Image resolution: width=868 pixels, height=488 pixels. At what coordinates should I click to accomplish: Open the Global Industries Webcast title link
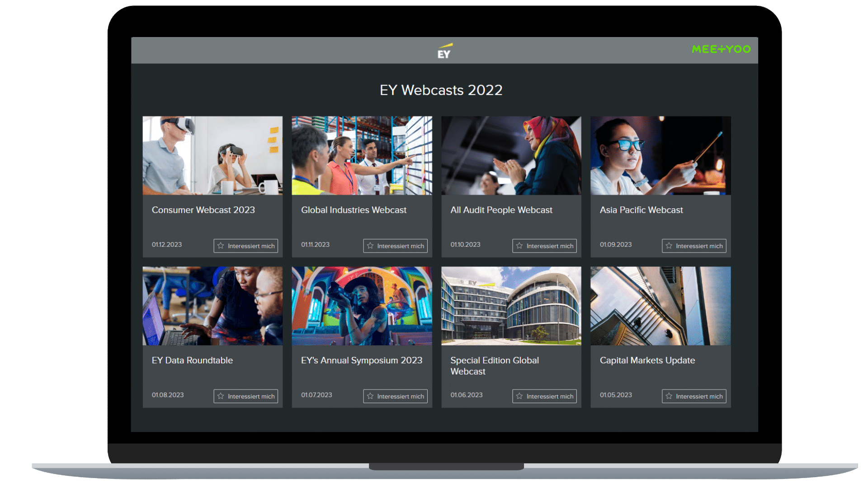[x=354, y=210]
